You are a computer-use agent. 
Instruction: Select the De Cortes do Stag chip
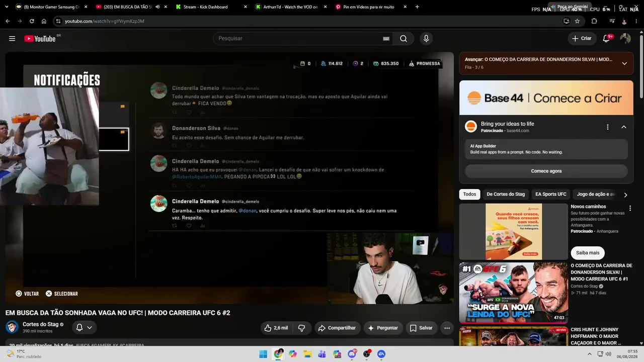[x=506, y=194]
